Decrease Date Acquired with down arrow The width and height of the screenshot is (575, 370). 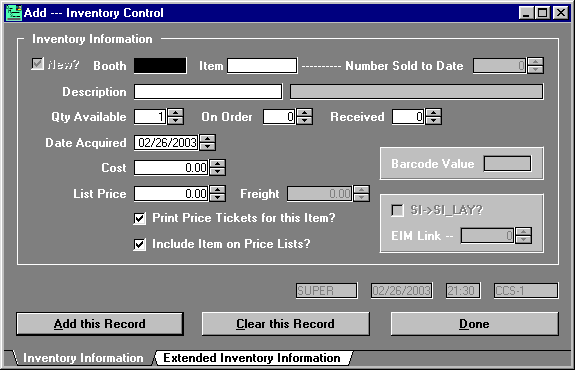[x=208, y=147]
